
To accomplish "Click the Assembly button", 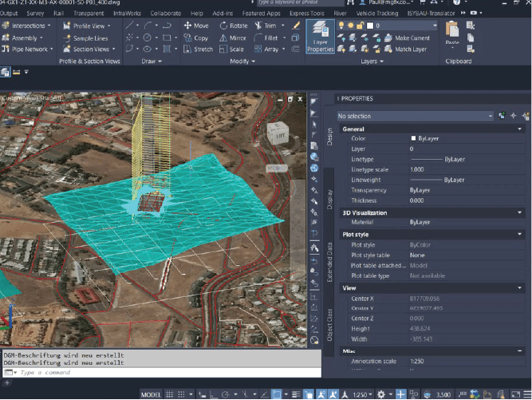I will (22, 38).
